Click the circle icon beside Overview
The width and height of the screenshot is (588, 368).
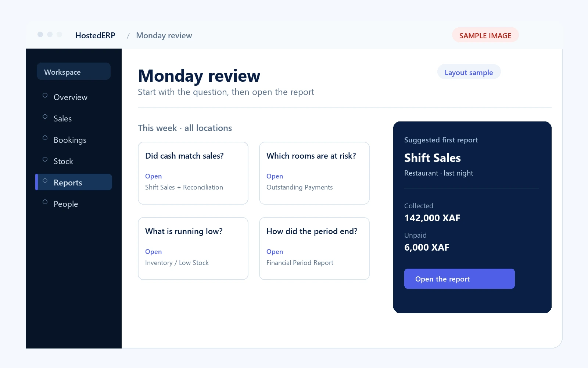45,95
